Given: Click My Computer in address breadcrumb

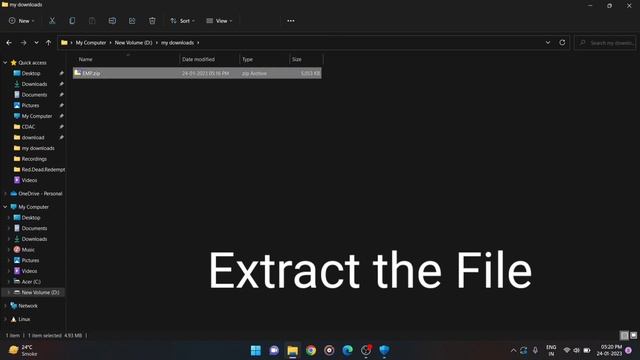Looking at the screenshot, I should point(91,42).
